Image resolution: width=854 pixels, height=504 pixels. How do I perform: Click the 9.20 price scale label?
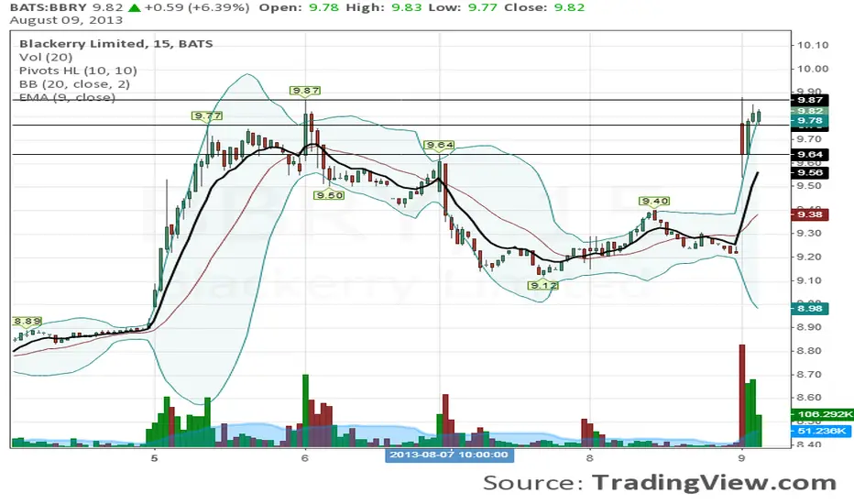pyautogui.click(x=810, y=257)
